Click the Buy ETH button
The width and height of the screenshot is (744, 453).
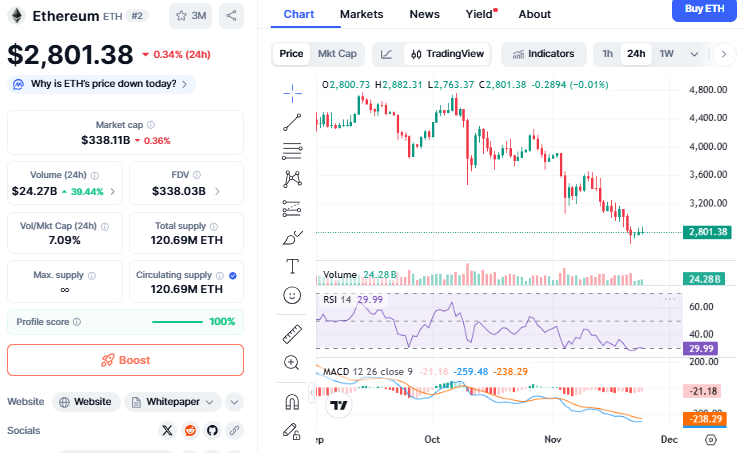click(704, 9)
